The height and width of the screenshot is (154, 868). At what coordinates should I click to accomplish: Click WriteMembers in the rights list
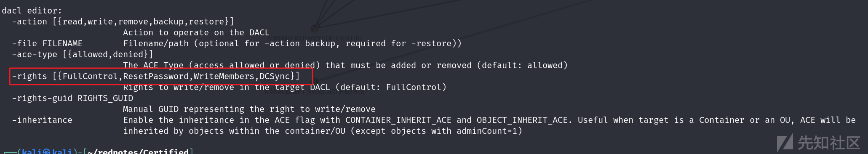[224, 76]
